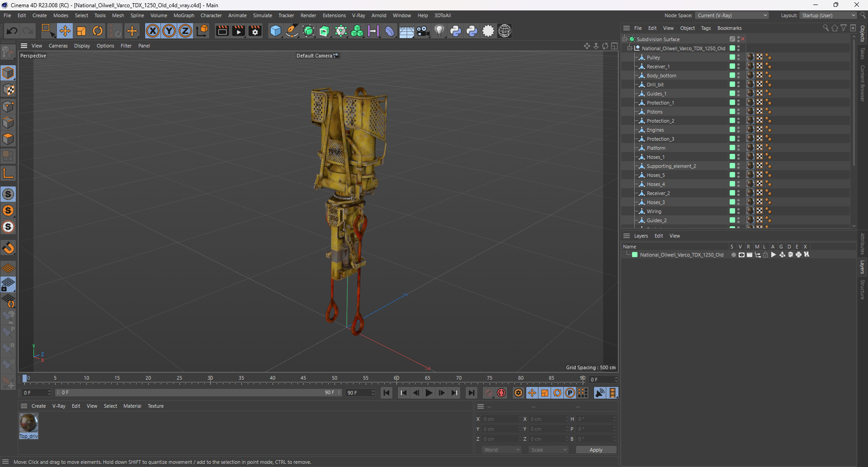
Task: Click the green Extrude generator icon
Action: tap(325, 31)
